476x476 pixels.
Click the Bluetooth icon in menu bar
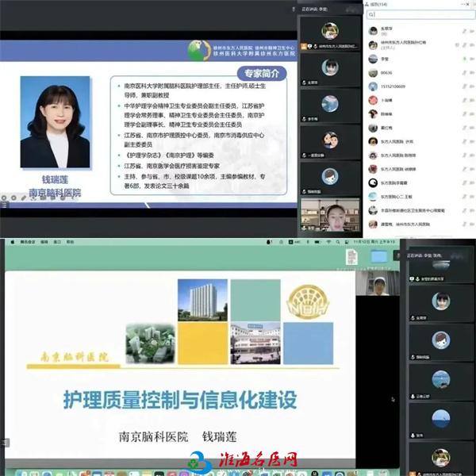307,242
